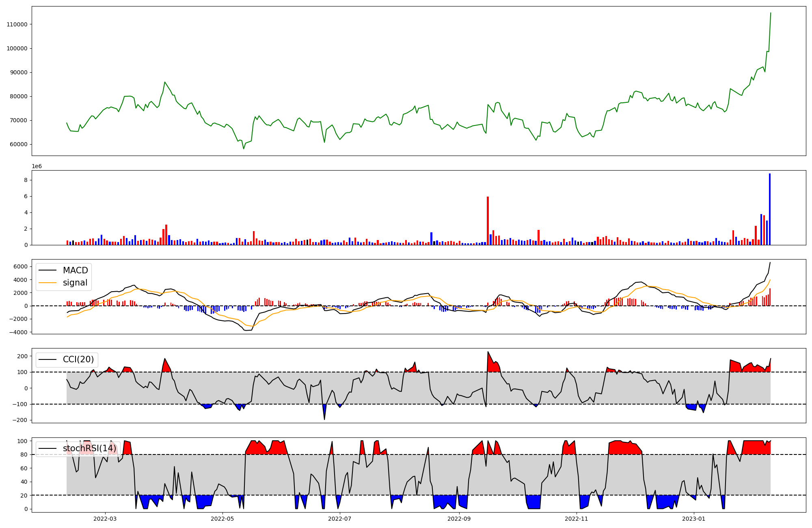Click the 2022-03 x-axis date label
This screenshot has width=812, height=528.
[105, 519]
